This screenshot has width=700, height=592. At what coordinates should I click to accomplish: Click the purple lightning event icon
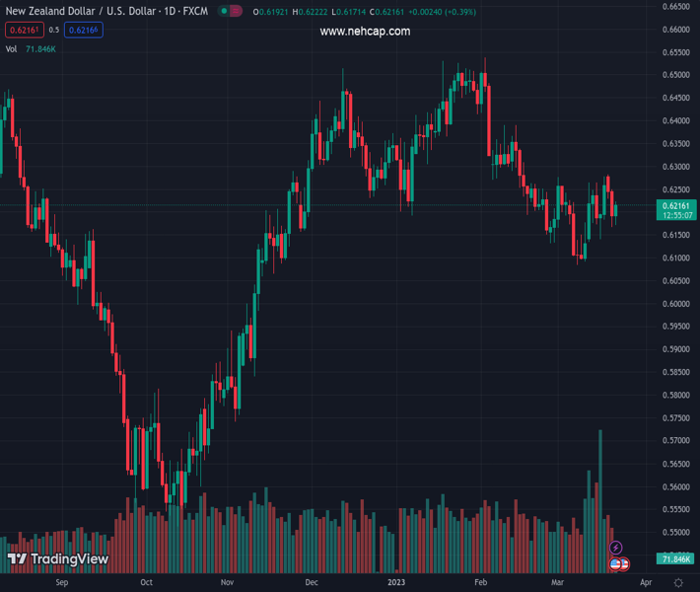point(616,548)
